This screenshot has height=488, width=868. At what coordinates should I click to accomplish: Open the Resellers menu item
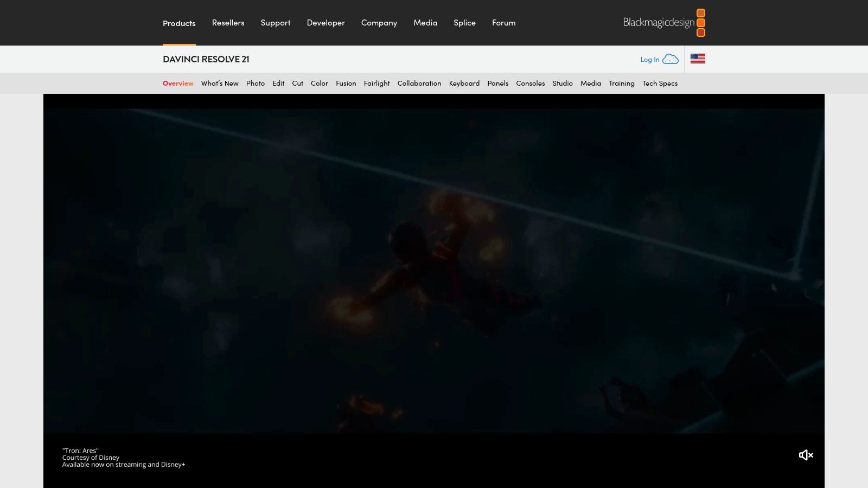228,23
